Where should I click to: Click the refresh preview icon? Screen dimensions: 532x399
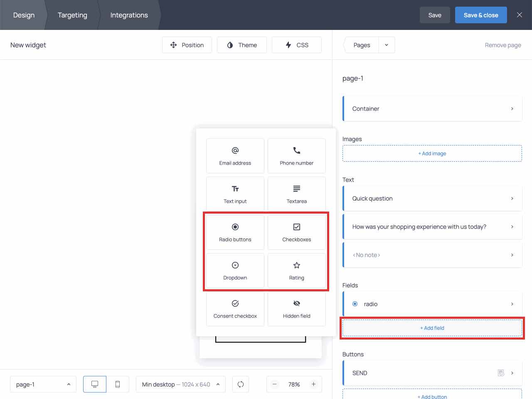[x=241, y=384]
